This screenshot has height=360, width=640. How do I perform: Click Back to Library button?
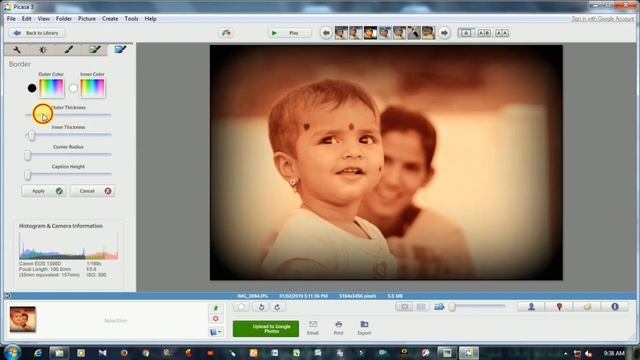coord(36,33)
